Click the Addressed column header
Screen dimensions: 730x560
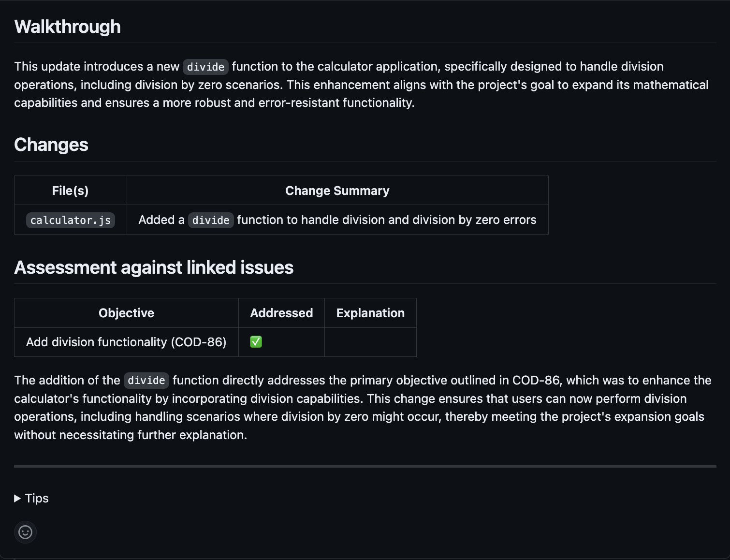pos(281,313)
